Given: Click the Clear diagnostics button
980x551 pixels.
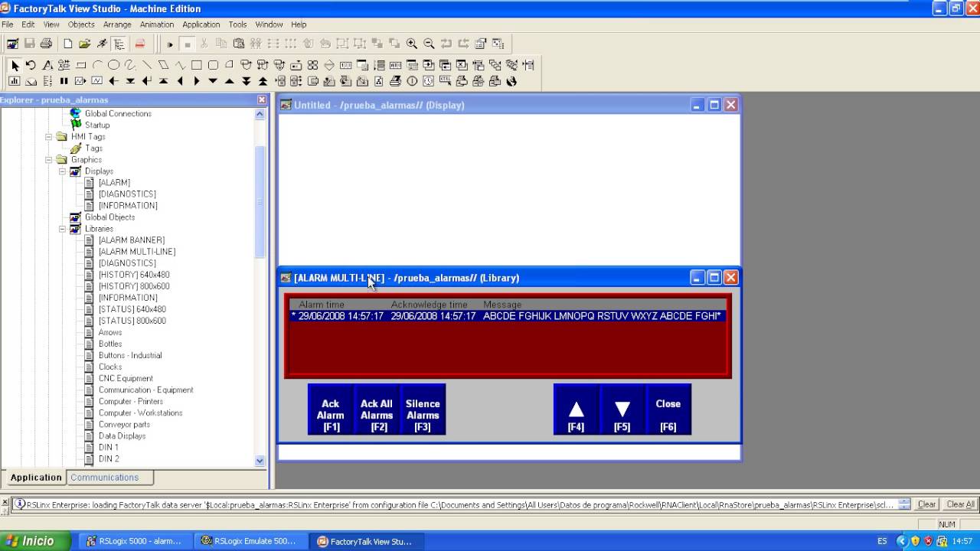Looking at the screenshot, I should (926, 504).
